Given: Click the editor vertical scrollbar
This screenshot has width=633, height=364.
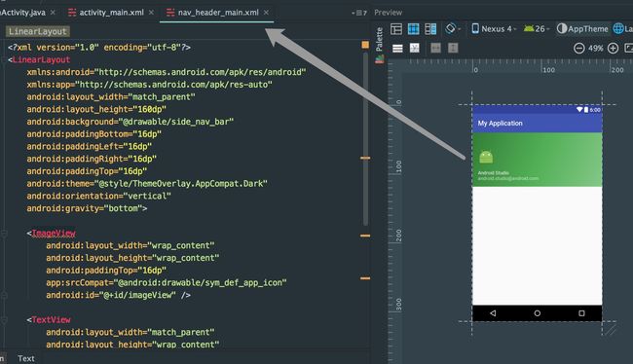Looking at the screenshot, I should point(366,138).
